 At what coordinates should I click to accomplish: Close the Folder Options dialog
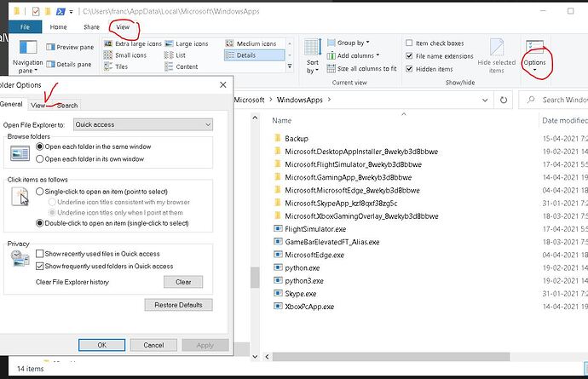[222, 84]
